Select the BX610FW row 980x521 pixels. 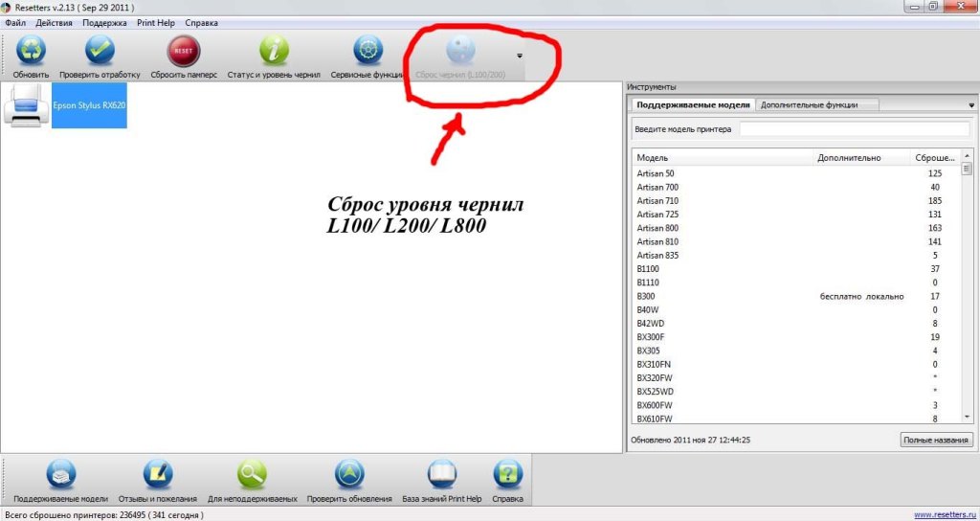(x=796, y=419)
